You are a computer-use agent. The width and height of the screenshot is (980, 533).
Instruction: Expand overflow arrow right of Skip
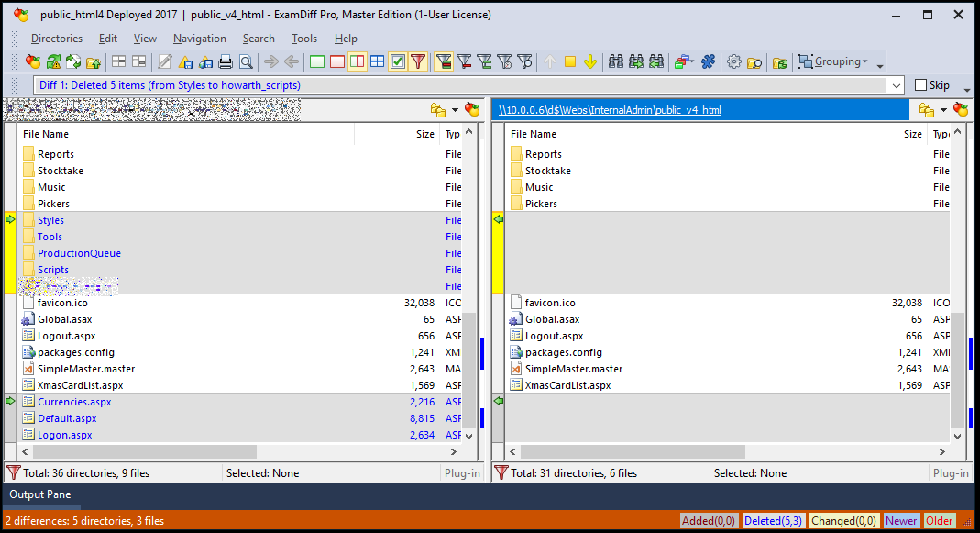click(967, 90)
